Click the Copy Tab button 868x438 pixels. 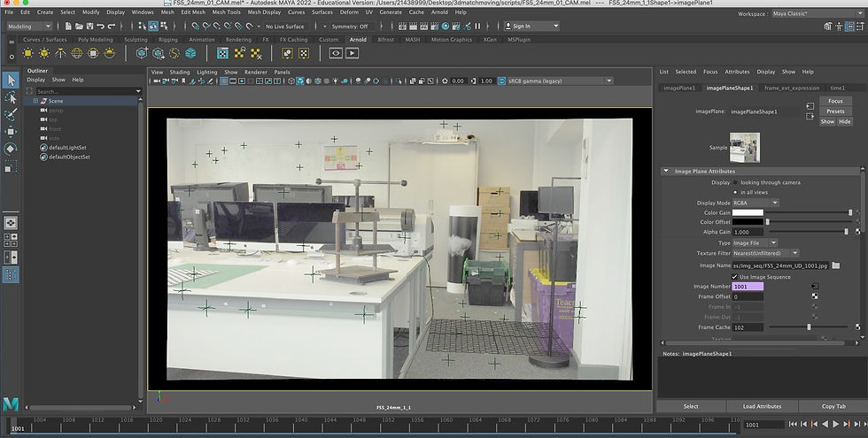click(x=833, y=406)
